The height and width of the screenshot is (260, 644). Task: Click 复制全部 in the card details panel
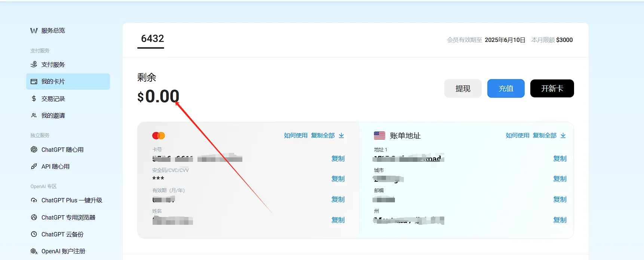[322, 136]
